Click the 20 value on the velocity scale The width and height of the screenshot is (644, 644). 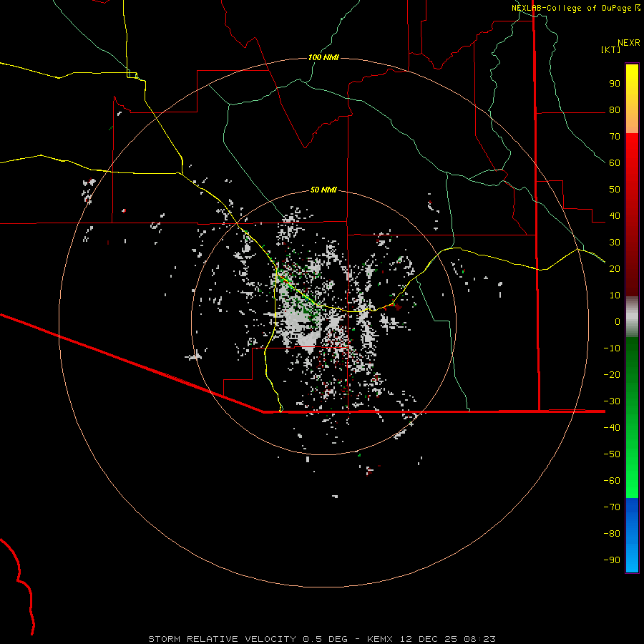click(x=615, y=268)
